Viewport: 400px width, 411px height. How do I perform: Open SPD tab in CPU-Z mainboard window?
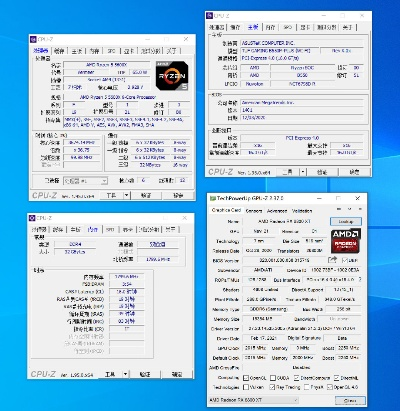[288, 27]
